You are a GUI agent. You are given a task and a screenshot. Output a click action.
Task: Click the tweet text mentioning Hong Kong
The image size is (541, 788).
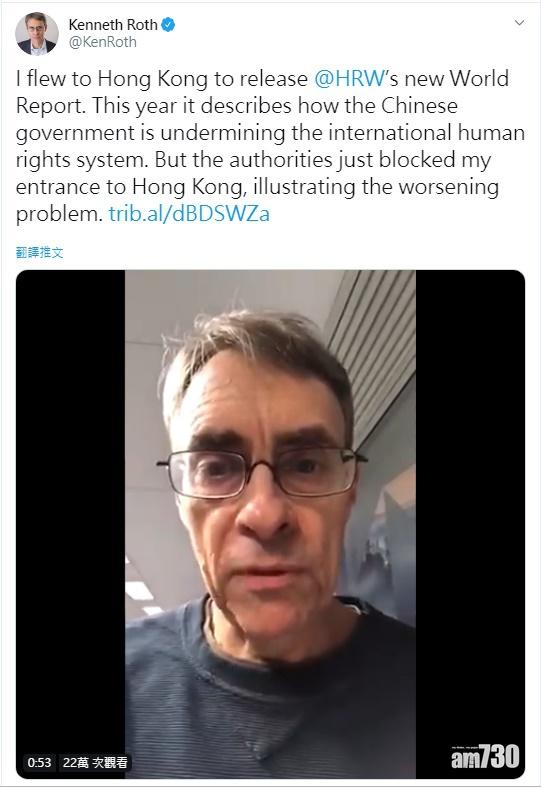coord(270,146)
